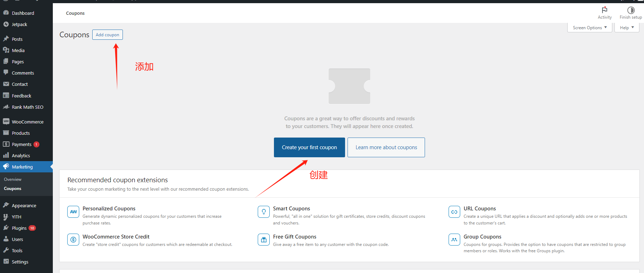Click Create your first coupon button
644x273 pixels.
(310, 147)
